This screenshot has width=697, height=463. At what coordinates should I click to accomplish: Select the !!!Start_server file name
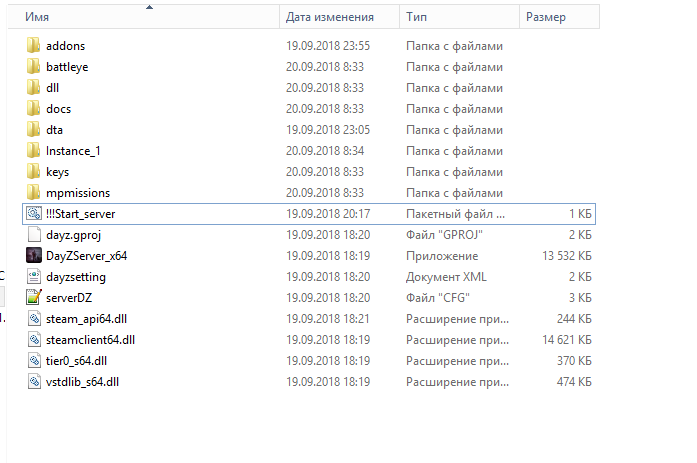[80, 214]
